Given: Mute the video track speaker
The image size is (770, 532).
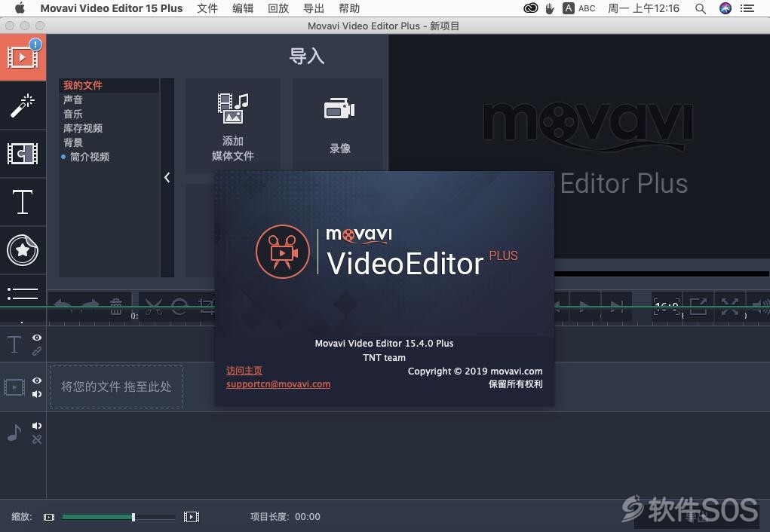Looking at the screenshot, I should [x=37, y=394].
